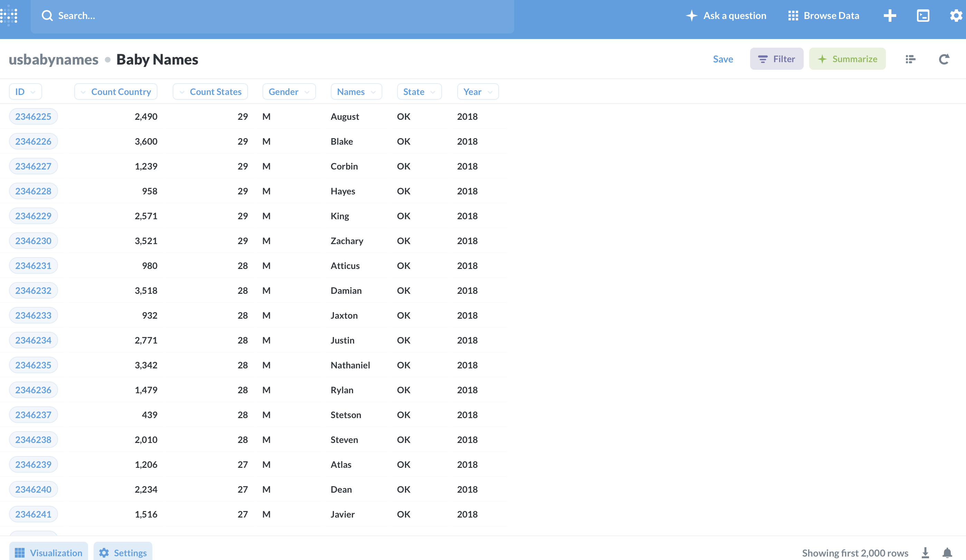966x560 pixels.
Task: Open the notebook editor list icon
Action: tap(910, 59)
